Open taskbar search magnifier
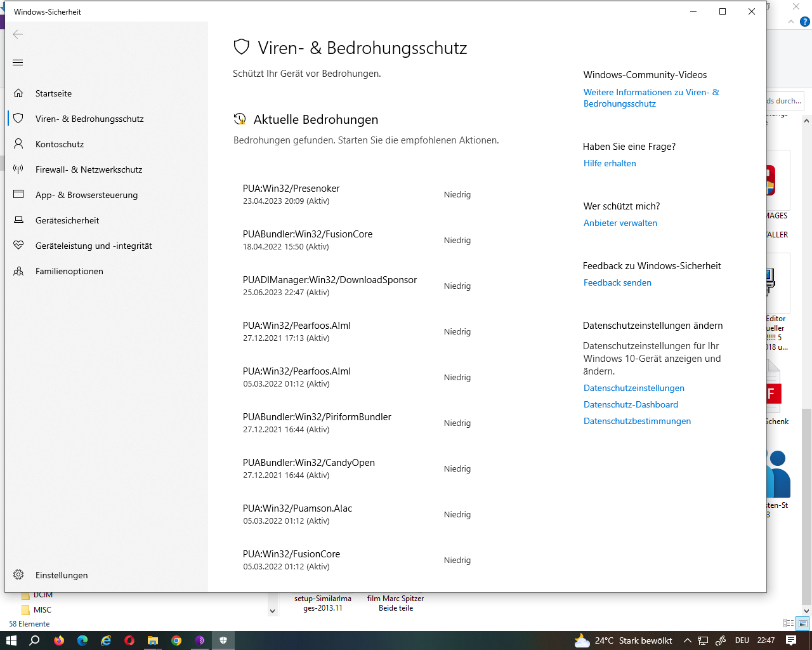812x650 pixels. click(x=35, y=640)
